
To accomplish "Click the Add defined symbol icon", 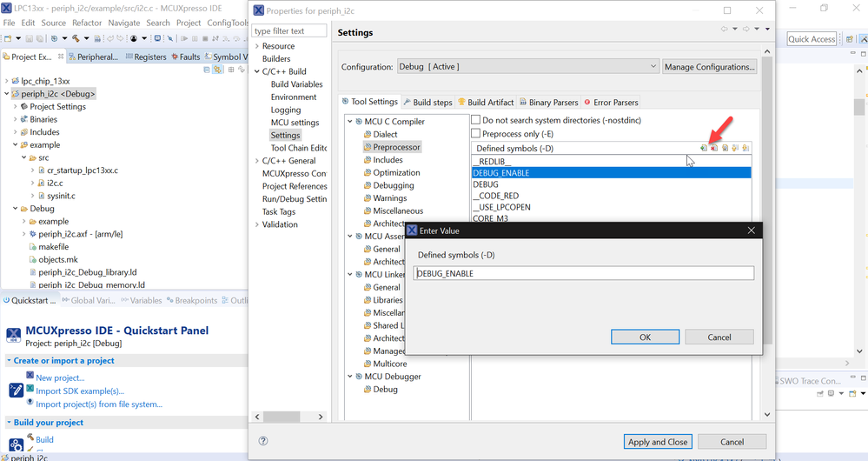I will tap(704, 148).
